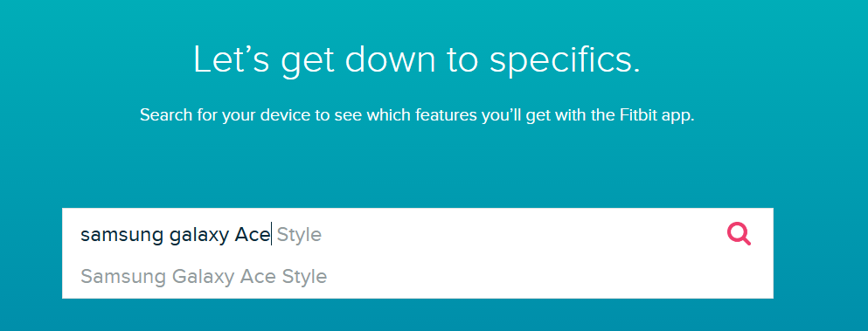Viewport: 868px width, 331px height.
Task: Click empty white area of the suggestion row
Action: tap(548, 277)
